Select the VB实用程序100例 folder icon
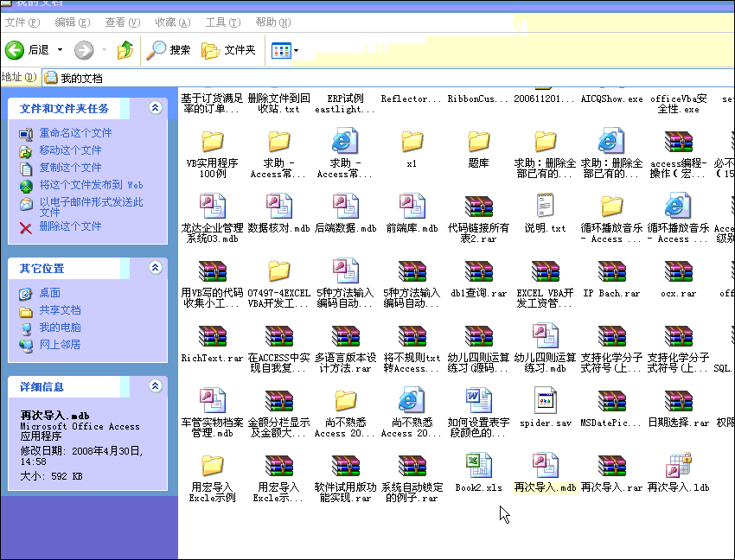Image resolution: width=735 pixels, height=560 pixels. [x=213, y=141]
